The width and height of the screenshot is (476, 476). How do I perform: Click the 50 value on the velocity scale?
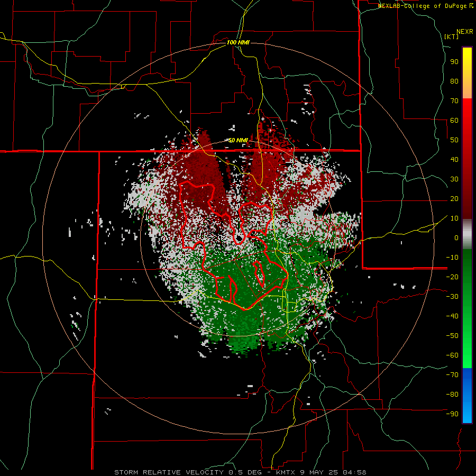click(x=454, y=140)
